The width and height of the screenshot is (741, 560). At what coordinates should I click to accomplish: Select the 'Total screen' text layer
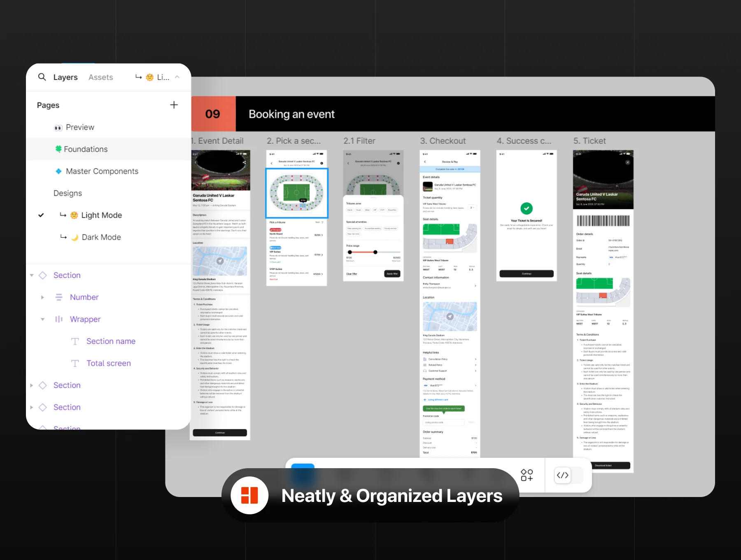(109, 363)
